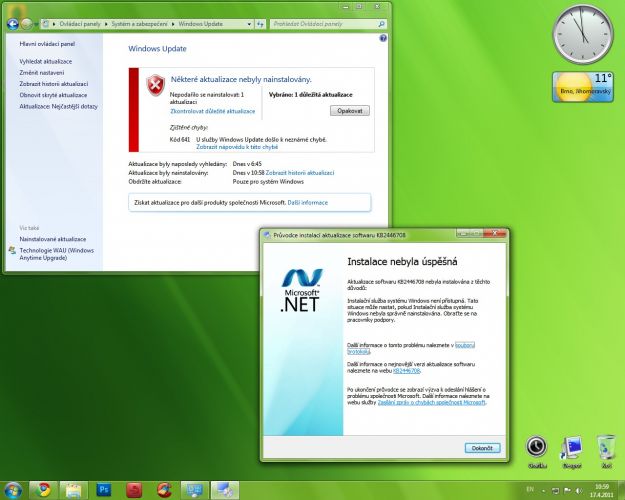This screenshot has height=500, width=625.
Task: Expand the address bar history dropdown
Action: [249, 24]
